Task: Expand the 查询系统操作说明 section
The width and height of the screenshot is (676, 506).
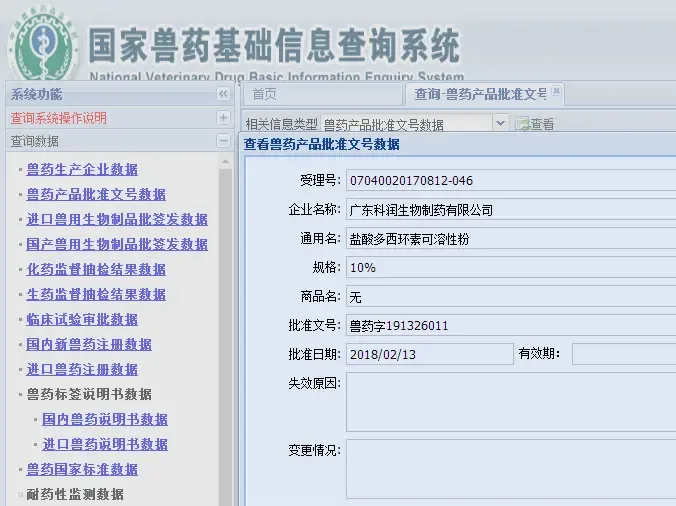Action: tap(223, 117)
